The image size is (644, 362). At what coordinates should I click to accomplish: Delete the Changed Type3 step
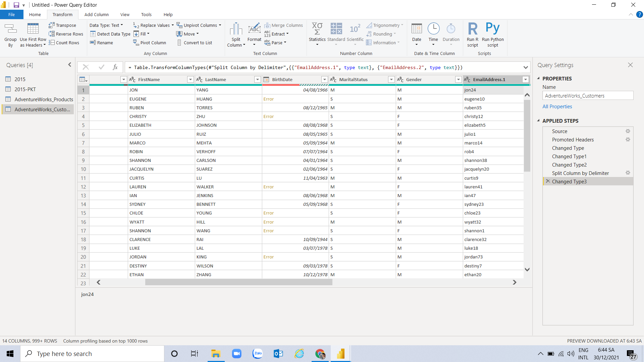[x=548, y=181]
